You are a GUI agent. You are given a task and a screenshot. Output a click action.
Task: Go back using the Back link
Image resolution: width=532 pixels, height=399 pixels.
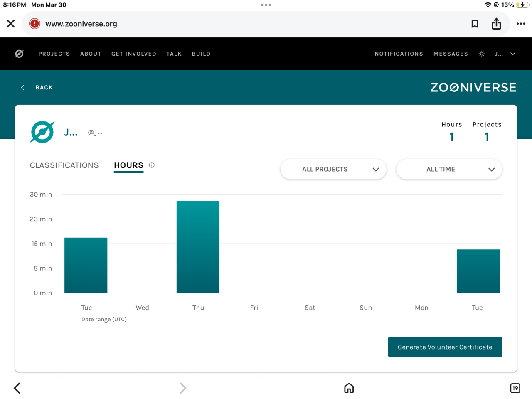coord(44,87)
